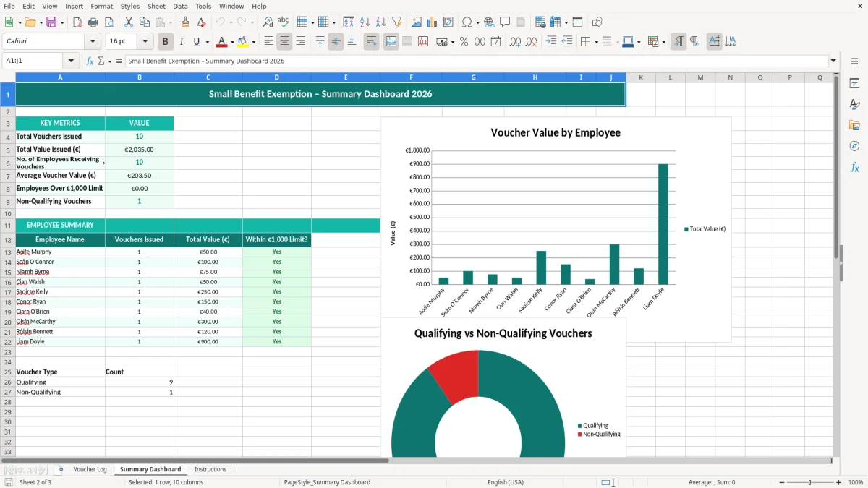
Task: Click the English (USA) language status
Action: click(x=506, y=482)
